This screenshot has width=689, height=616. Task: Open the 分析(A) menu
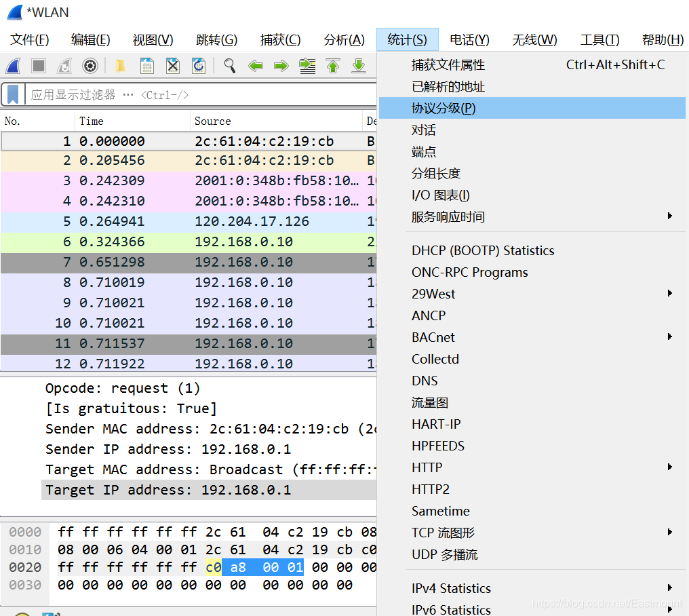tap(344, 40)
